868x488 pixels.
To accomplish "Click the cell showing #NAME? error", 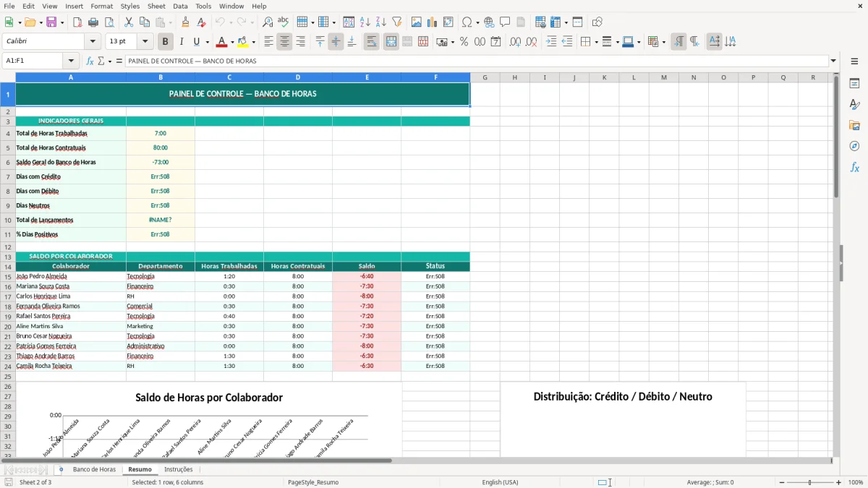I will [161, 220].
